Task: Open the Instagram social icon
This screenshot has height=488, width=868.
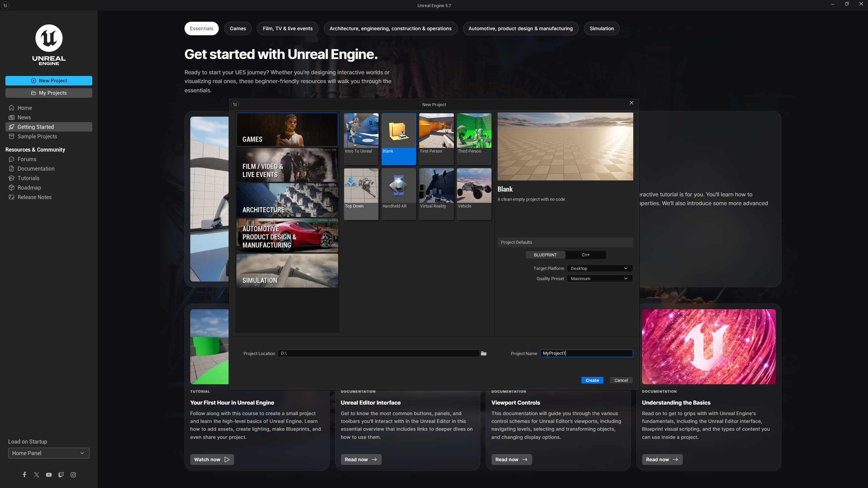Action: tap(73, 475)
